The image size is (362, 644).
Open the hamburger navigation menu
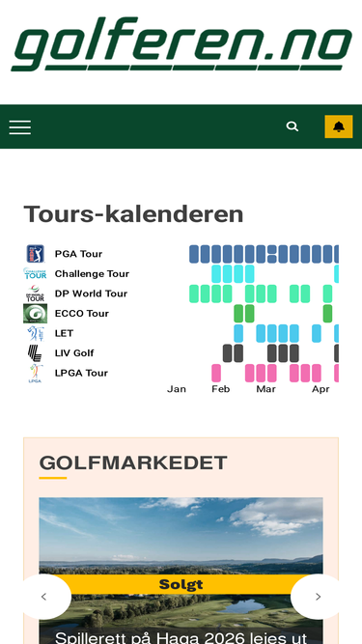[x=20, y=127]
